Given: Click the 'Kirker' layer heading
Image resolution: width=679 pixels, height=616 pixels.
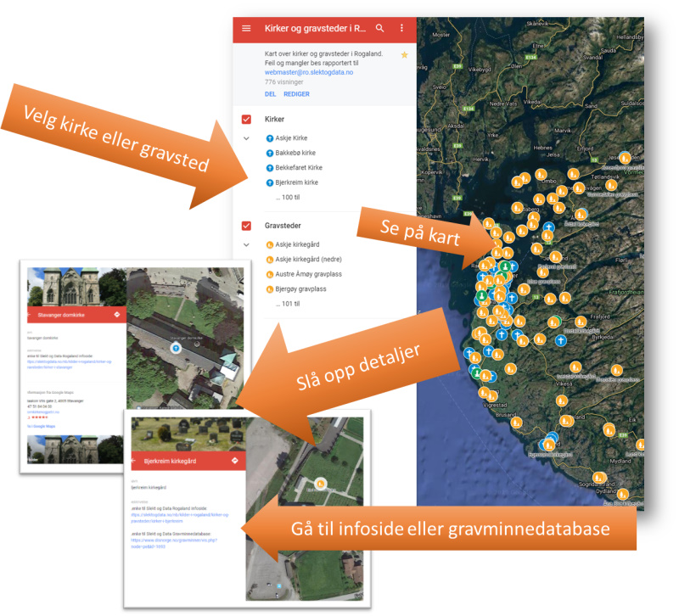Looking at the screenshot, I should coord(274,119).
